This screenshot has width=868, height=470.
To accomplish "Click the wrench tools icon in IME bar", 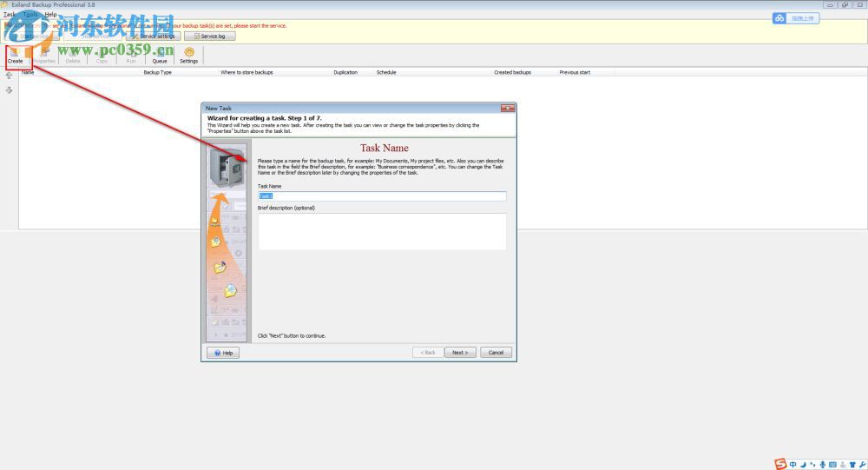I will (x=863, y=465).
